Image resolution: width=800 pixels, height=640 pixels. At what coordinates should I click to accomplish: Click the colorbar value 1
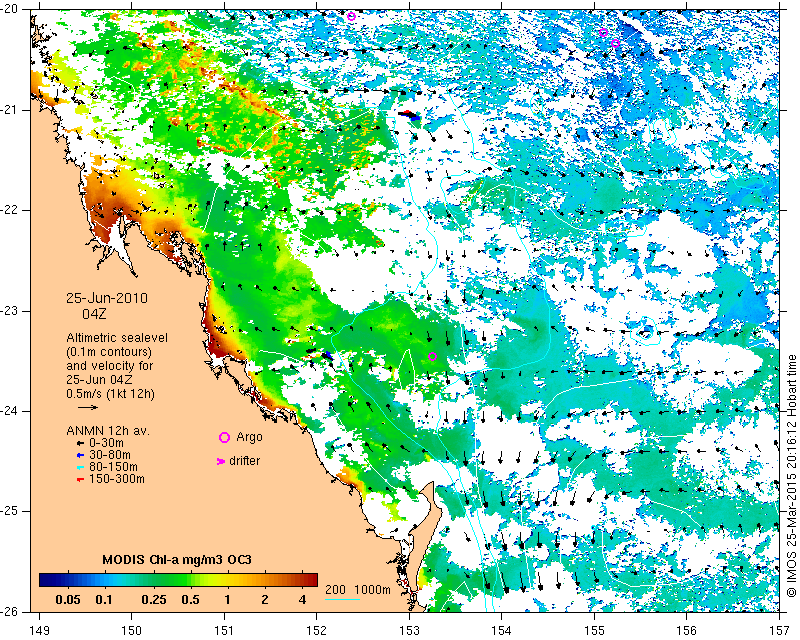[x=227, y=600]
